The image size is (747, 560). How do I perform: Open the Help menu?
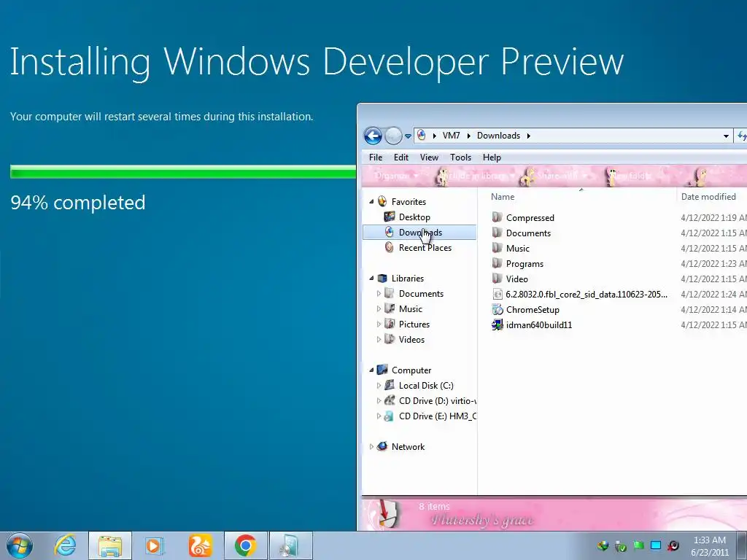492,157
